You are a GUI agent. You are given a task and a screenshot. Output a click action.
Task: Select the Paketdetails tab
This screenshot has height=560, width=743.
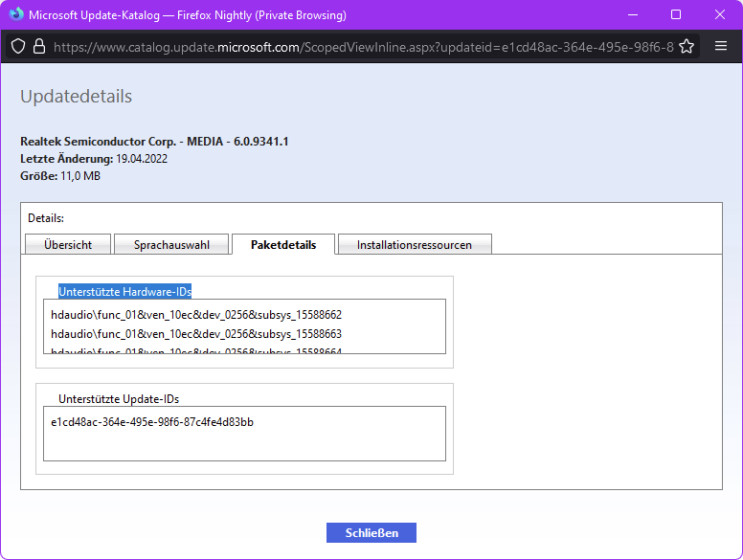[x=283, y=244]
